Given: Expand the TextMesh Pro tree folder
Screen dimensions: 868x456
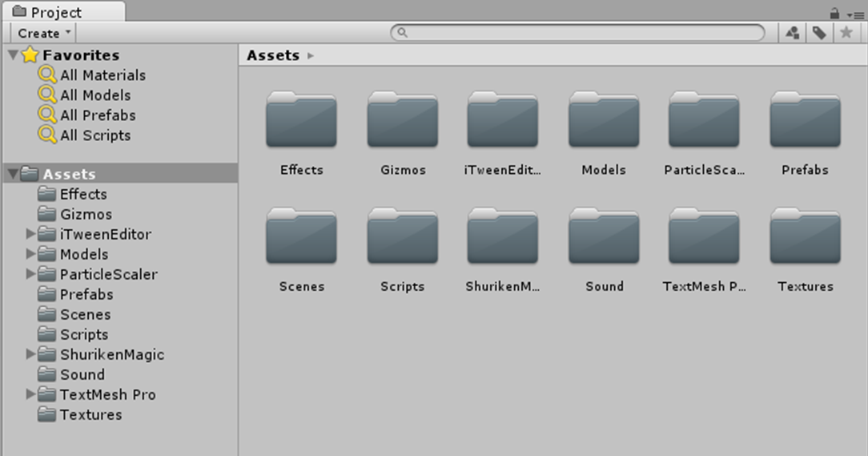Looking at the screenshot, I should (x=30, y=394).
